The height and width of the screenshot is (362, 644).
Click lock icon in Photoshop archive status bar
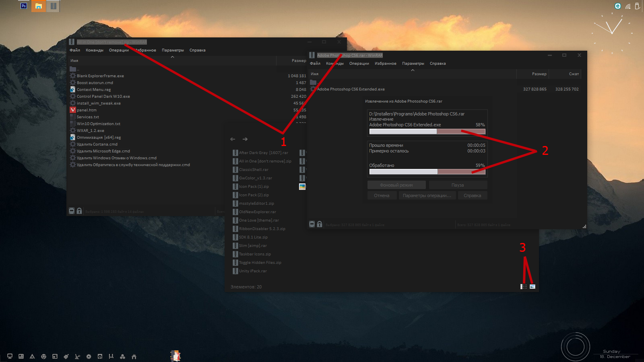pyautogui.click(x=320, y=224)
